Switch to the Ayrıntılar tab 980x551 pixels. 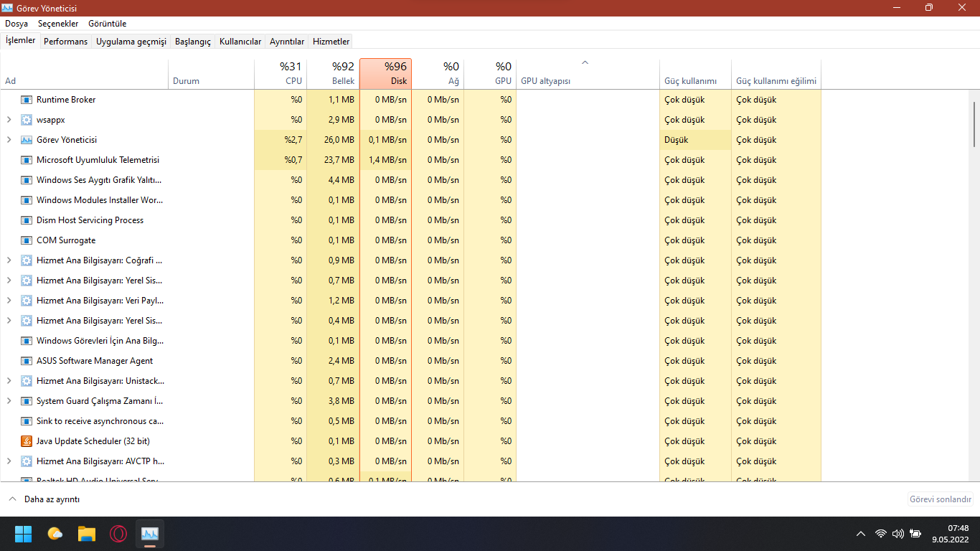(x=287, y=42)
